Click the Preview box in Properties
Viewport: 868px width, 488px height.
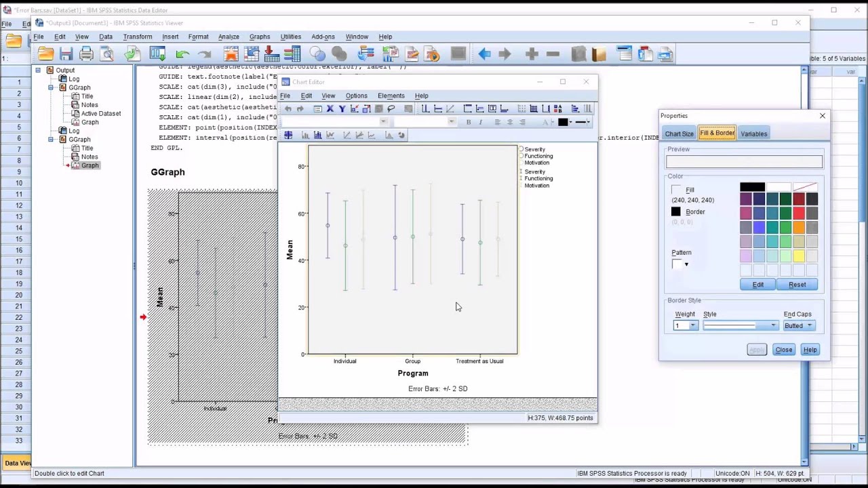744,162
